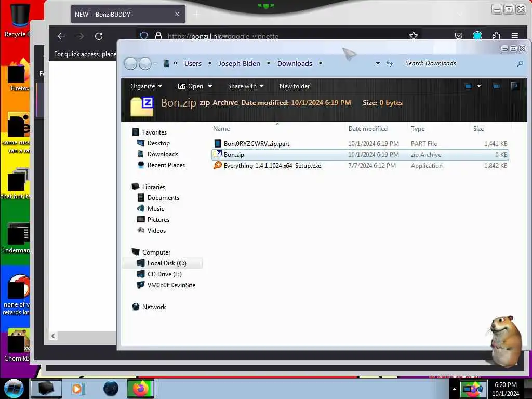This screenshot has width=532, height=399.
Task: Click the refresh icon beside the address bar
Action: (390, 63)
